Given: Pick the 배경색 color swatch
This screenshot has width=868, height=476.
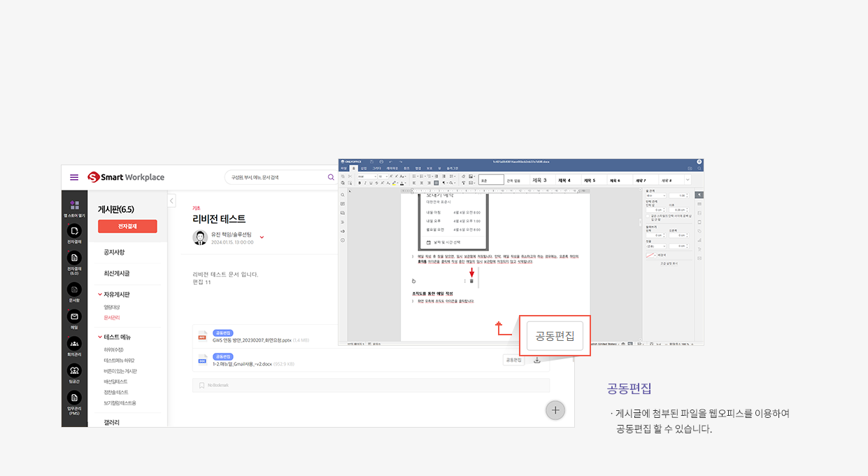Looking at the screenshot, I should click(x=651, y=255).
